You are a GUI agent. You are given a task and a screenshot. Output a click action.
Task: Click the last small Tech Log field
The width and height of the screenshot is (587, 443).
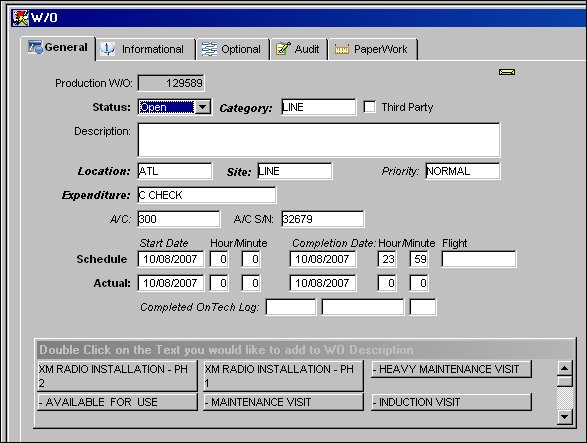pyautogui.click(x=423, y=307)
